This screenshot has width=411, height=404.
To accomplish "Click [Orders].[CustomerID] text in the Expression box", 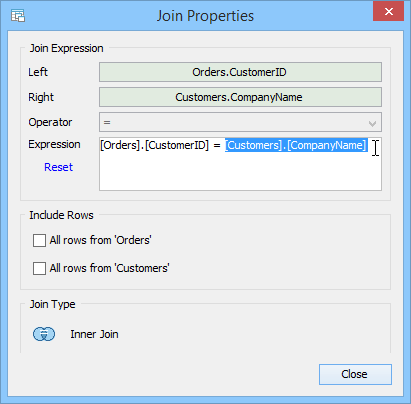I will point(154,145).
